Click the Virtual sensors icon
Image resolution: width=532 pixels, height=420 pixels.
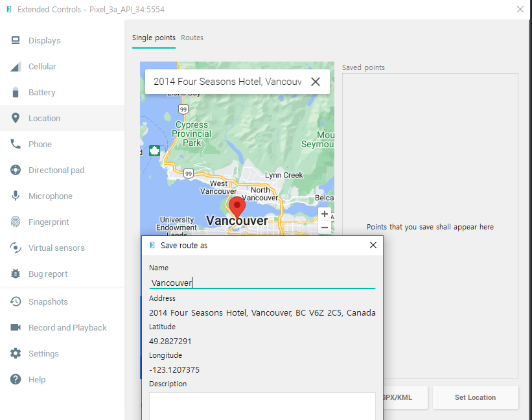16,248
